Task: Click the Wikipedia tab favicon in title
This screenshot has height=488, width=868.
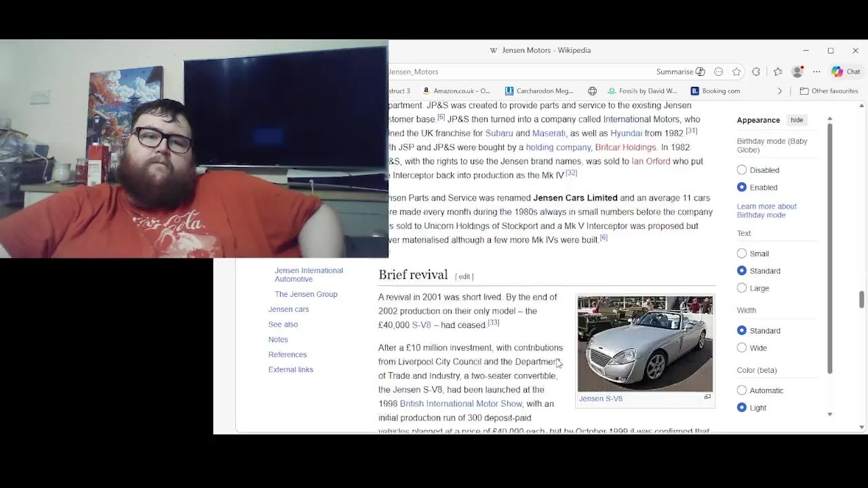Action: (494, 50)
